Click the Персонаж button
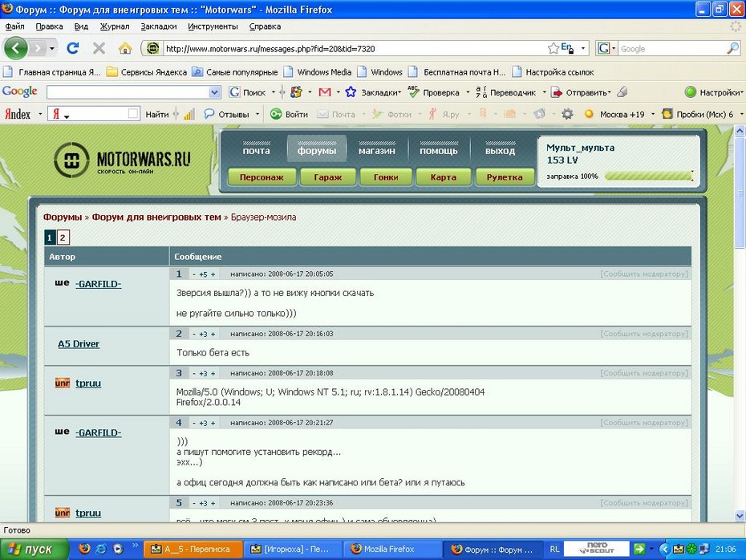 [262, 177]
